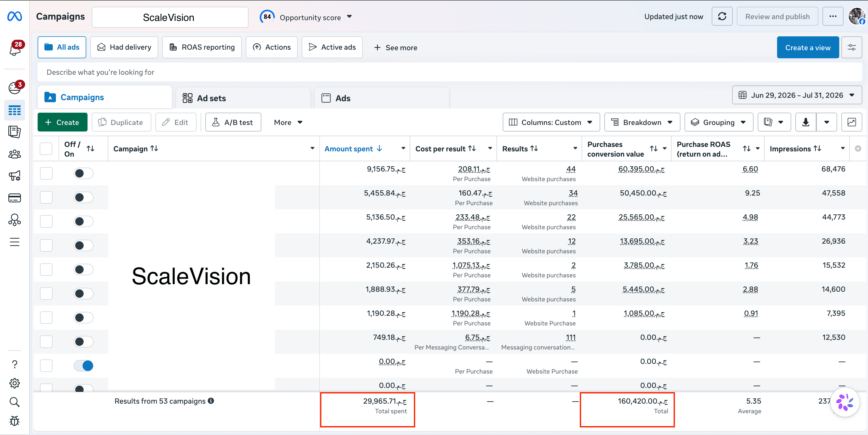Add column plus icon in header
This screenshot has width=868, height=435.
pyautogui.click(x=858, y=149)
